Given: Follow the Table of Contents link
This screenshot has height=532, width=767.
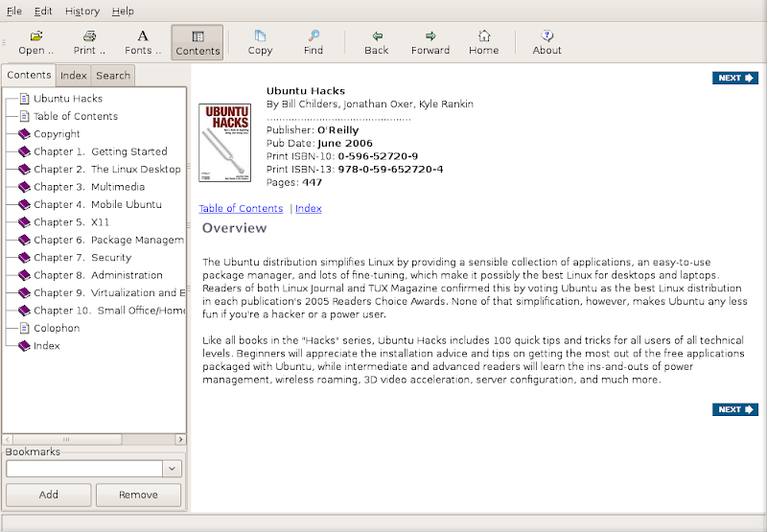Looking at the screenshot, I should [x=241, y=208].
